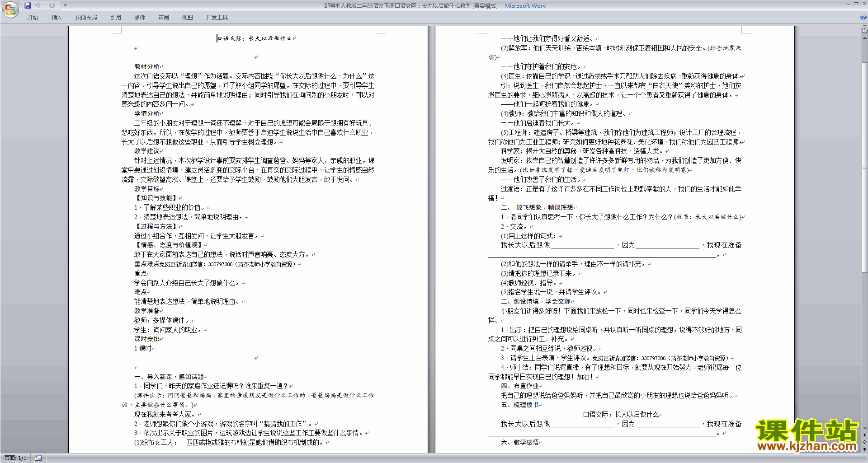868x463 pixels.
Task: Click the text 【情感、态度与价值观】
Action: [x=169, y=245]
